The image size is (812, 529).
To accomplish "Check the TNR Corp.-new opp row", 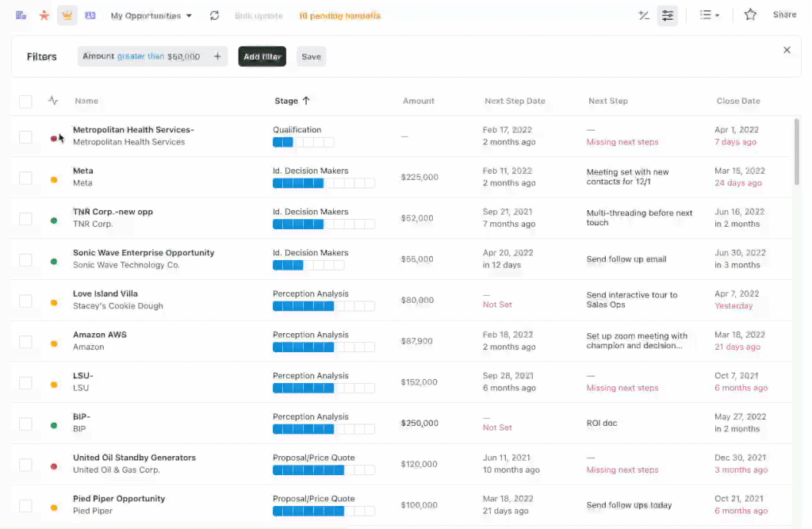I will click(25, 219).
